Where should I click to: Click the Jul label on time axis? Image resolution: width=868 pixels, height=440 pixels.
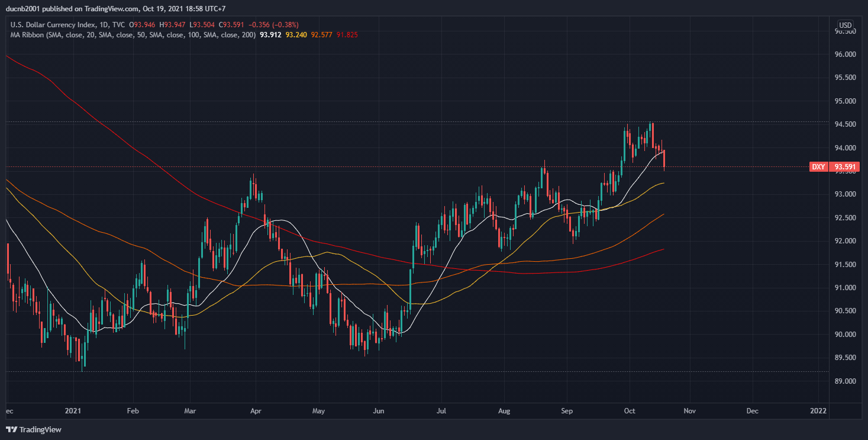tap(441, 410)
